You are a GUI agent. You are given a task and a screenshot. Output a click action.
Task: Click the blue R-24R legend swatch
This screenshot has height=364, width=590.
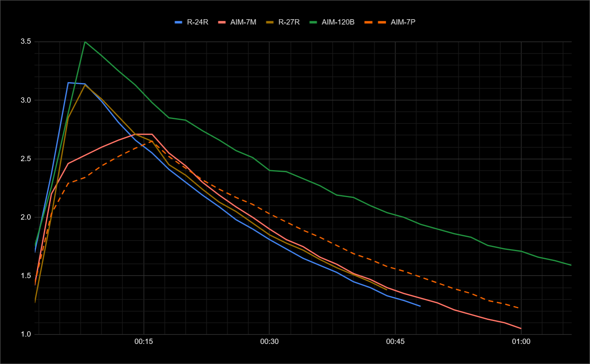coord(178,22)
